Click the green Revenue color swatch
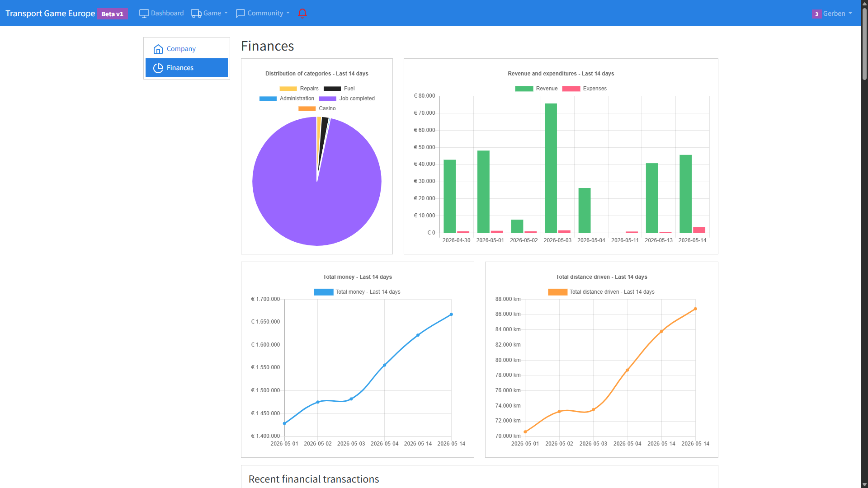Screen dimensions: 868x488 click(x=524, y=89)
